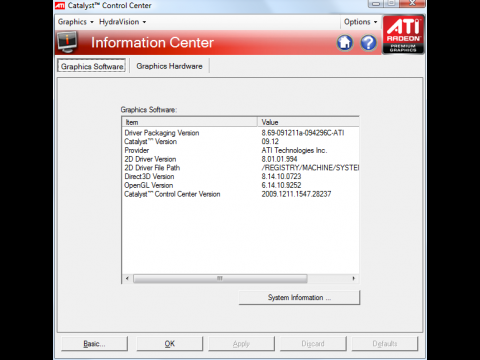The height and width of the screenshot is (360, 480).
Task: Expand the Options dropdown
Action: (361, 22)
